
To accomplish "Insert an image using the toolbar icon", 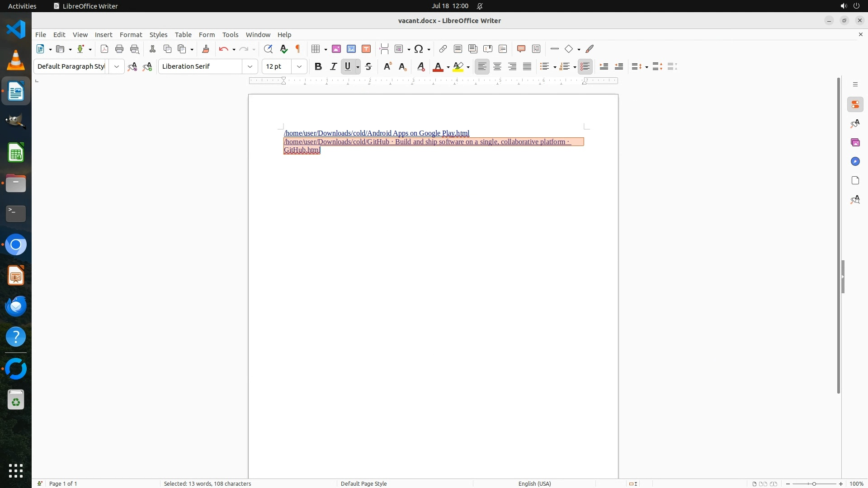I will pos(336,49).
